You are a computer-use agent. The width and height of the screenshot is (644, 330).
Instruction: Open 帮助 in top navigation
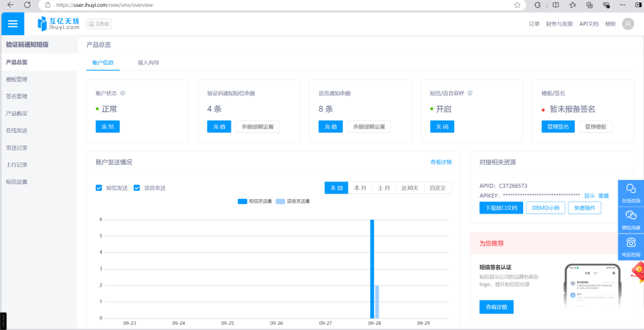610,24
